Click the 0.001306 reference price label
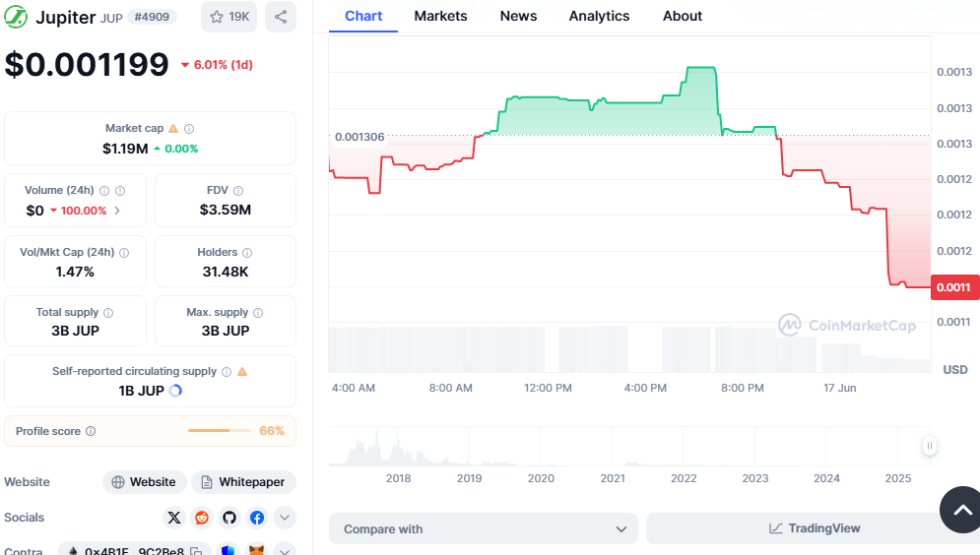The height and width of the screenshot is (555, 980). [359, 137]
